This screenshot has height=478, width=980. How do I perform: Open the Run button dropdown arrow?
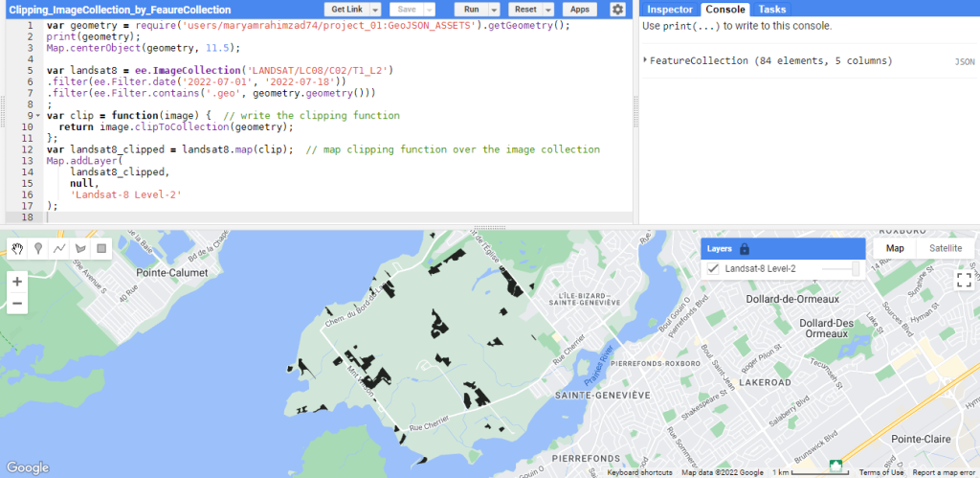pyautogui.click(x=495, y=9)
